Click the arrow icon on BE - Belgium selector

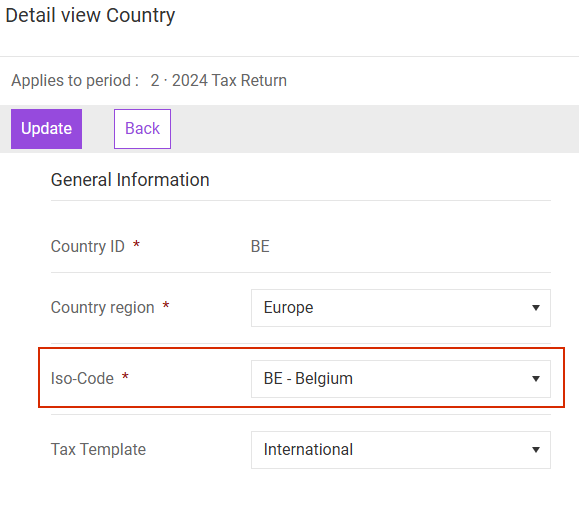pos(536,379)
